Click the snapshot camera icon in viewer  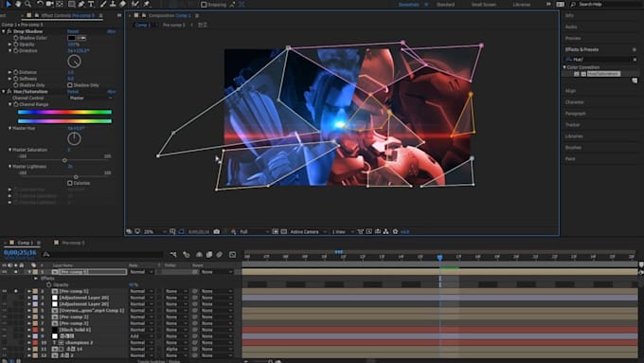pos(217,232)
